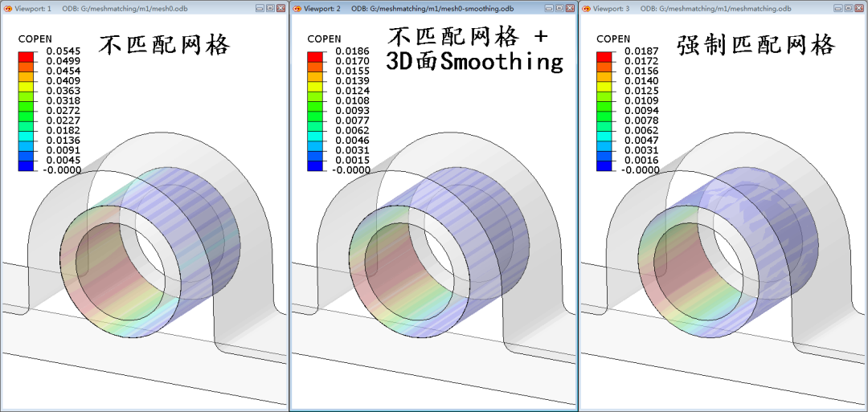Select the meshmatching.odb Viewport 3 title bar
Screen dimensions: 868x412
723,8
